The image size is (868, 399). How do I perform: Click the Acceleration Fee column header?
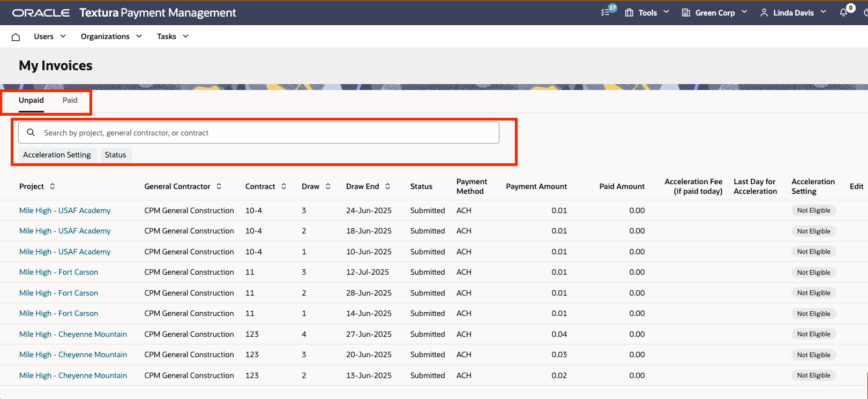tap(693, 186)
